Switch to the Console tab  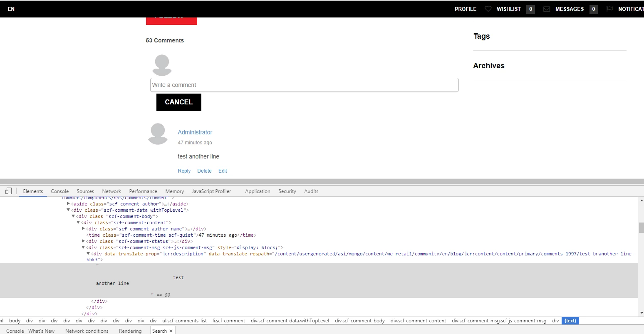pos(60,191)
